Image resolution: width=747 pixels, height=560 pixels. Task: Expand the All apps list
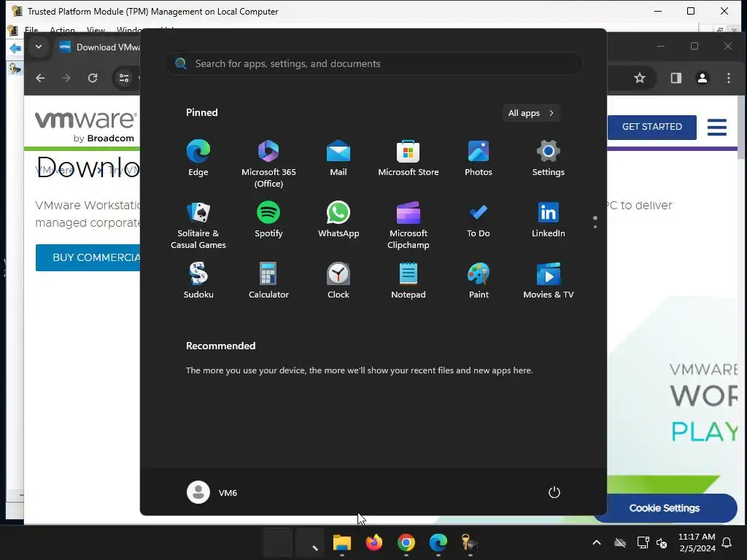[x=531, y=113]
